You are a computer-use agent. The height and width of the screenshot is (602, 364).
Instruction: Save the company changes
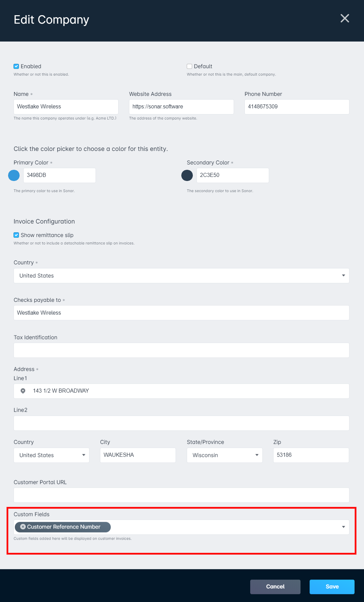[x=332, y=587]
